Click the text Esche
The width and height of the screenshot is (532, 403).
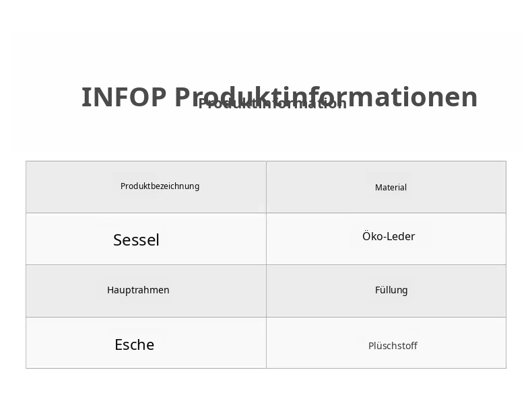[x=135, y=344]
